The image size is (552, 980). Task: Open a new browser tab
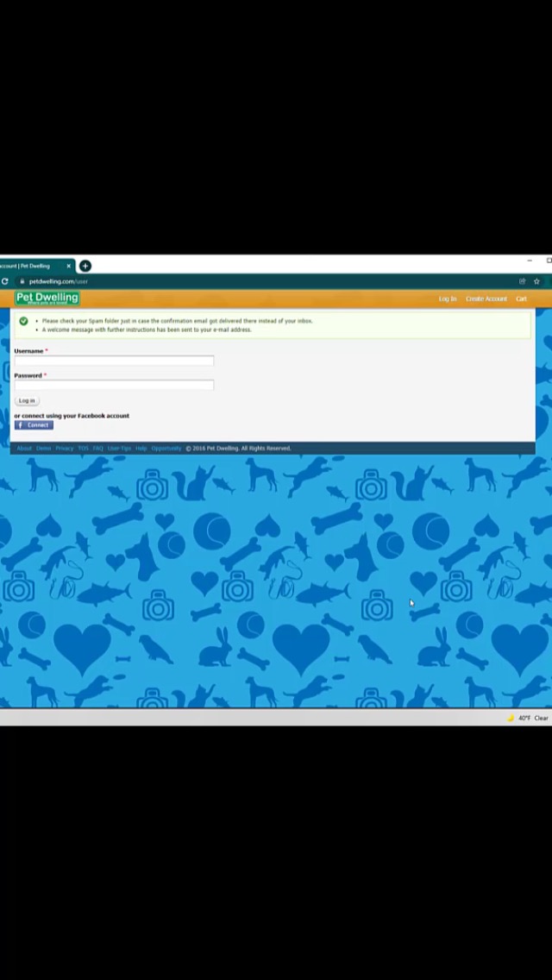pyautogui.click(x=85, y=266)
